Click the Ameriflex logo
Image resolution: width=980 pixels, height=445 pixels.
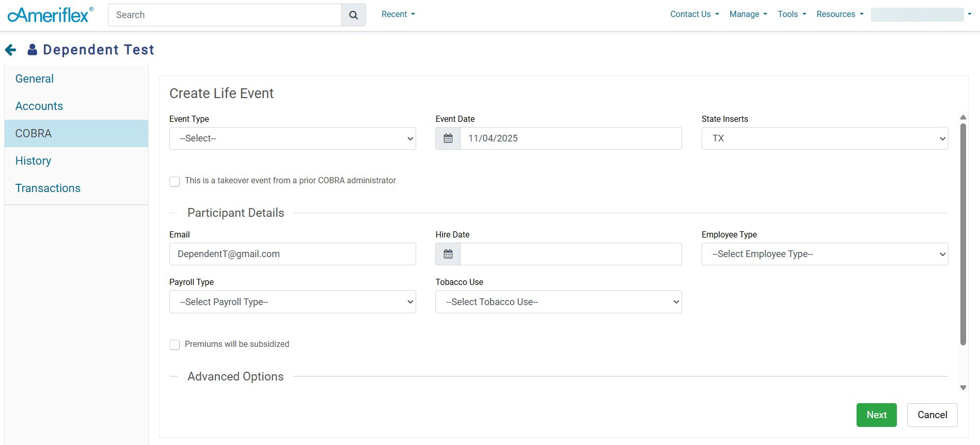pyautogui.click(x=50, y=15)
